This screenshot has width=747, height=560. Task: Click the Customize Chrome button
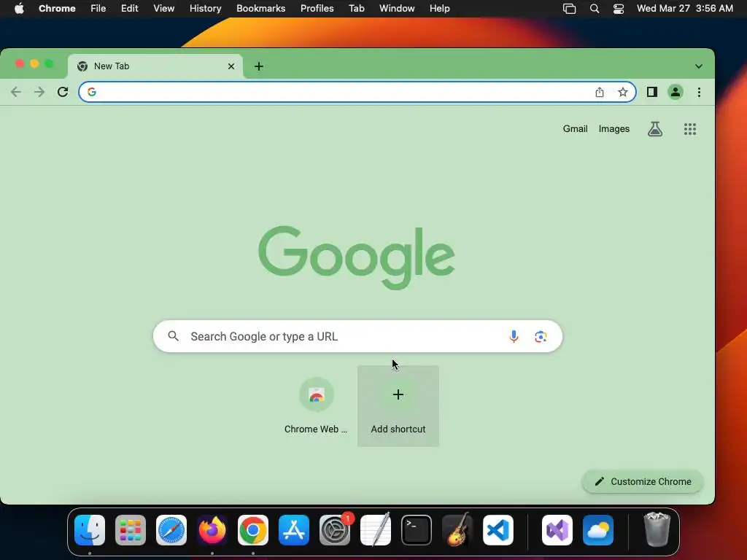643,481
